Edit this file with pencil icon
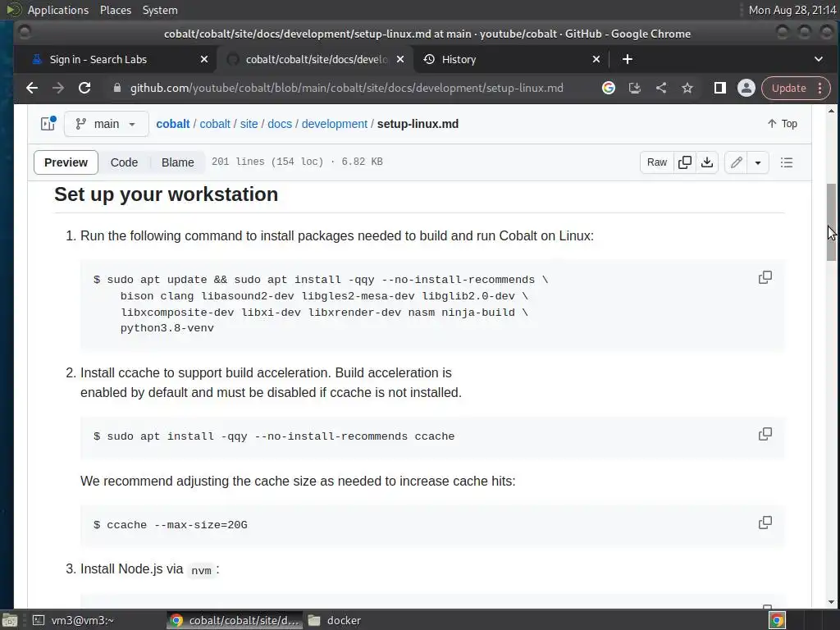 [x=737, y=162]
